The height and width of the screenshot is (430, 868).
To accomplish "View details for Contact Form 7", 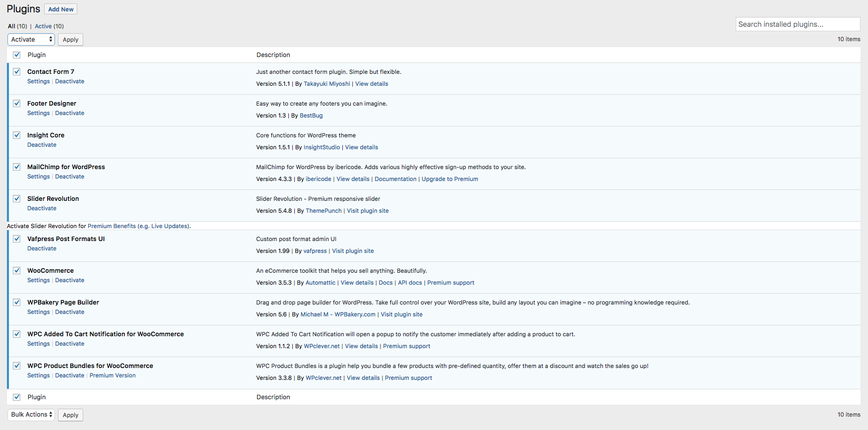I will 372,84.
